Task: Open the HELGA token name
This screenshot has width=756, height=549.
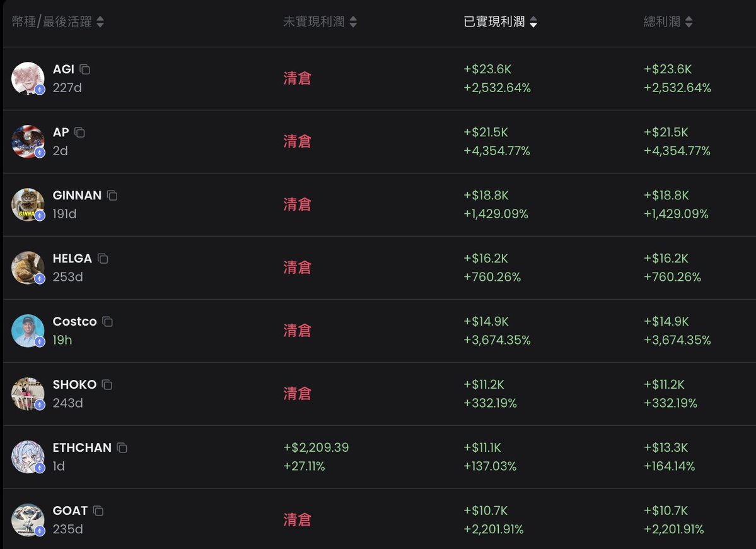Action: 73,258
